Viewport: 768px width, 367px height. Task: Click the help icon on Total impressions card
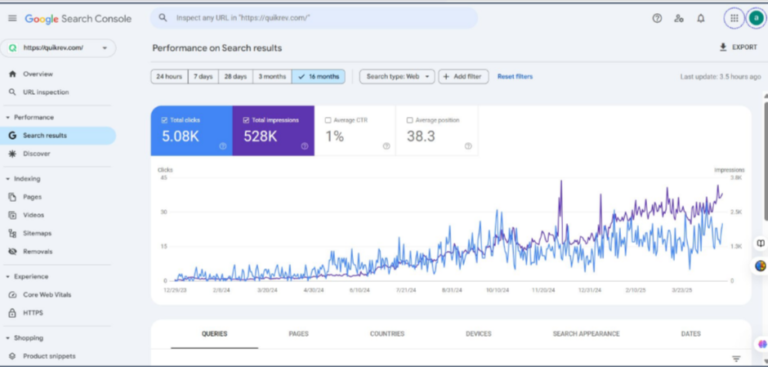tap(305, 146)
